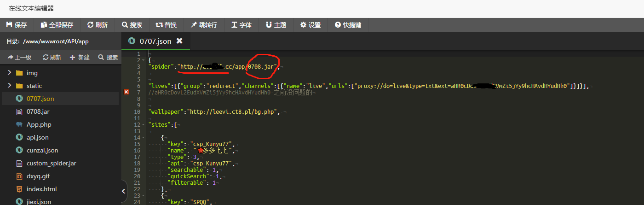Open Jump to Line (跳转行)
644x205 pixels.
click(x=204, y=25)
